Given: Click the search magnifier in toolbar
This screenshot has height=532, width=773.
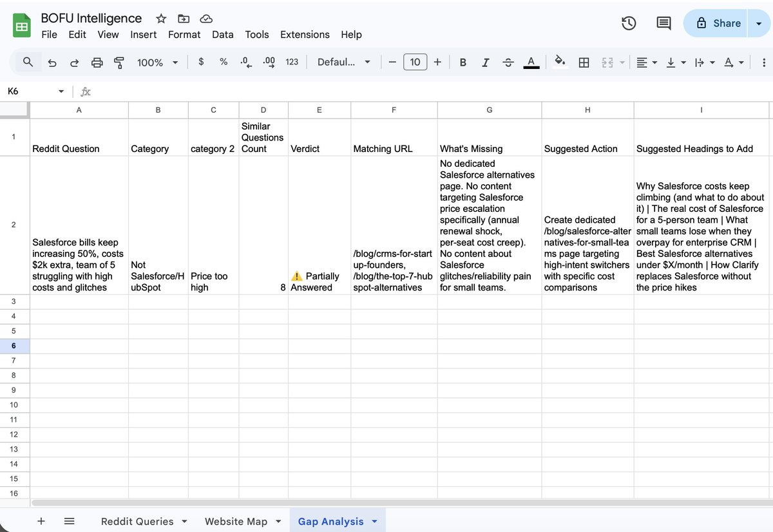Looking at the screenshot, I should 28,62.
